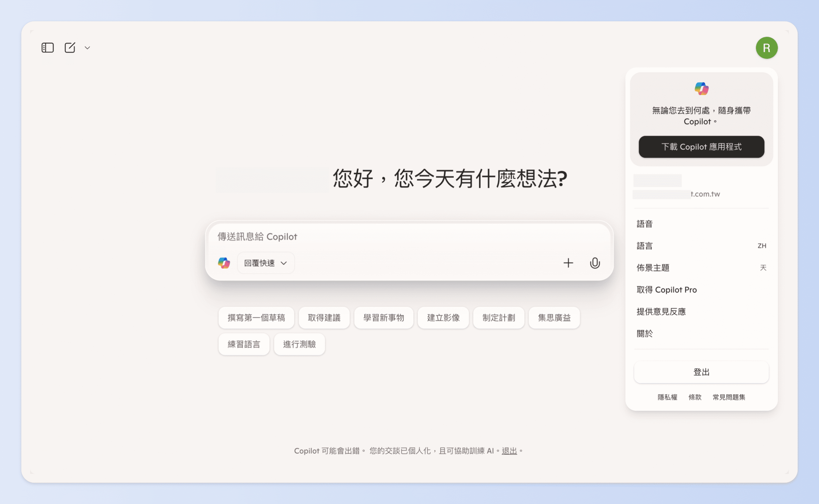Open the 隱私權 privacy link
Viewport: 819px width, 504px height.
[667, 397]
